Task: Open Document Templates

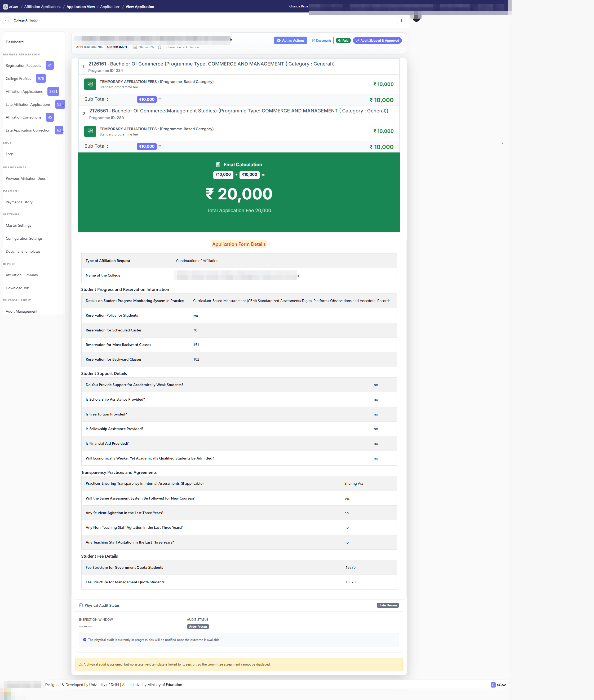Action: (x=23, y=251)
